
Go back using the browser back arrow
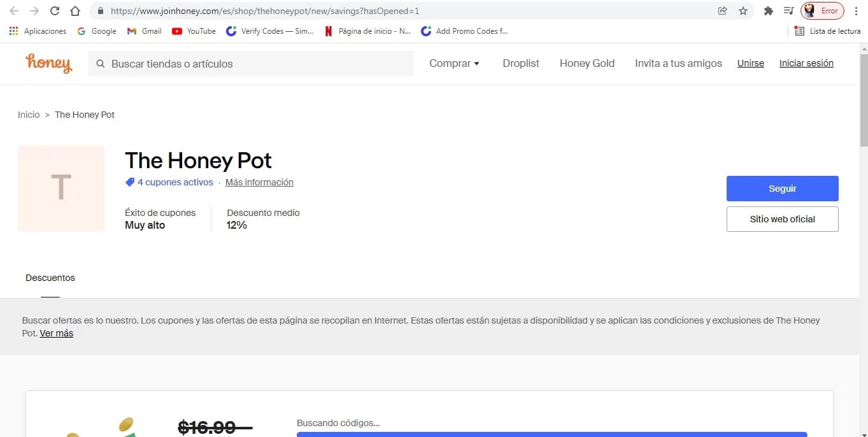14,11
